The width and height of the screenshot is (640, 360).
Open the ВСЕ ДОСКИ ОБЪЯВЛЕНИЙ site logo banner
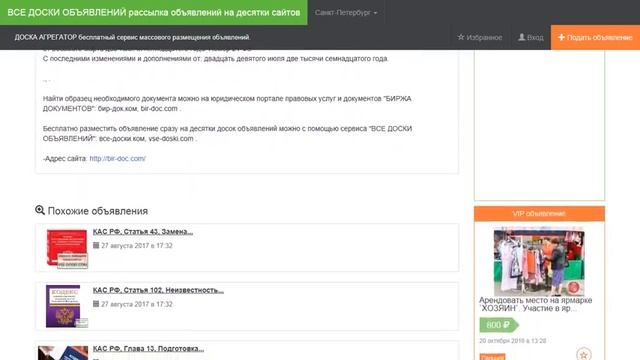[x=153, y=12]
